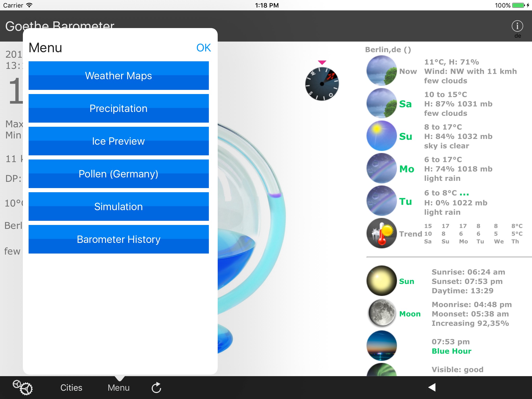532x399 pixels.
Task: Tap the wind compass dial
Action: 322,84
